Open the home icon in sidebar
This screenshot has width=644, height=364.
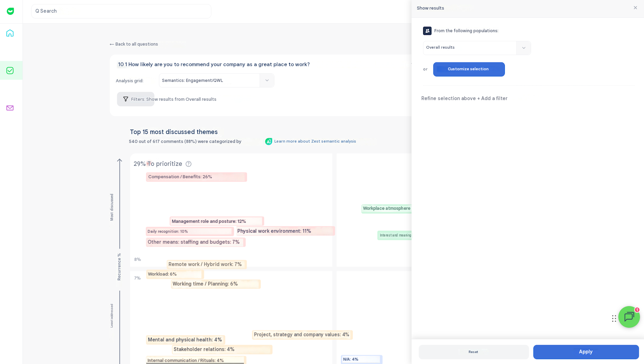10,33
